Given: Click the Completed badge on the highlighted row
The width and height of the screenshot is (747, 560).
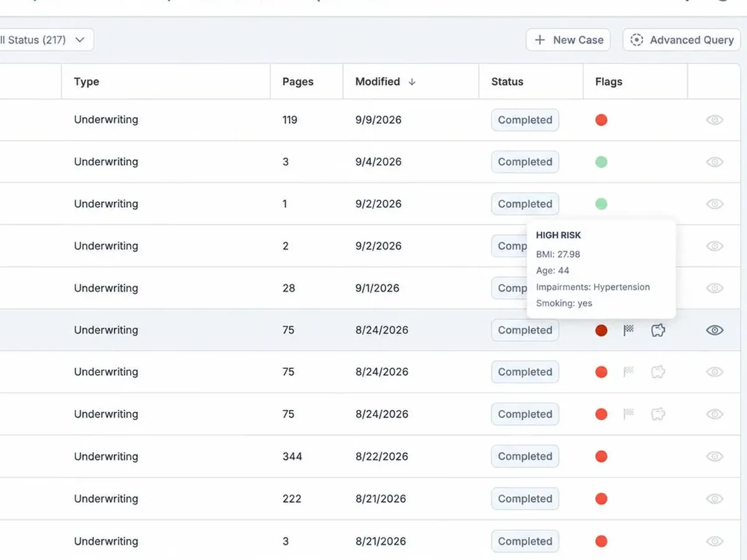Looking at the screenshot, I should pyautogui.click(x=525, y=330).
